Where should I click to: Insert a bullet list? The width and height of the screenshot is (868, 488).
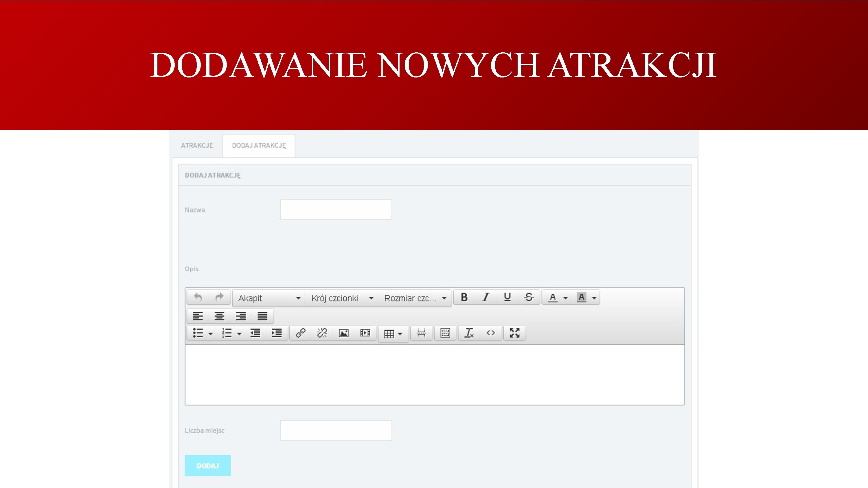pos(198,333)
